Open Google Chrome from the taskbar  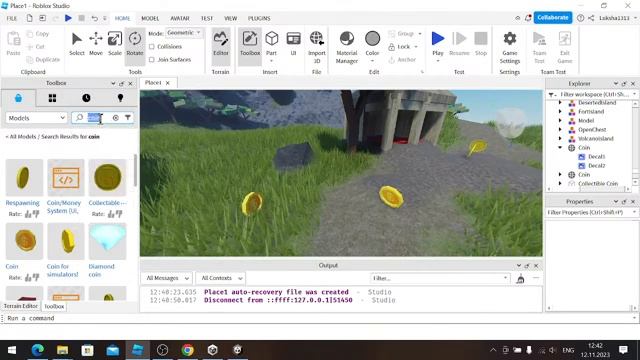[x=188, y=350]
